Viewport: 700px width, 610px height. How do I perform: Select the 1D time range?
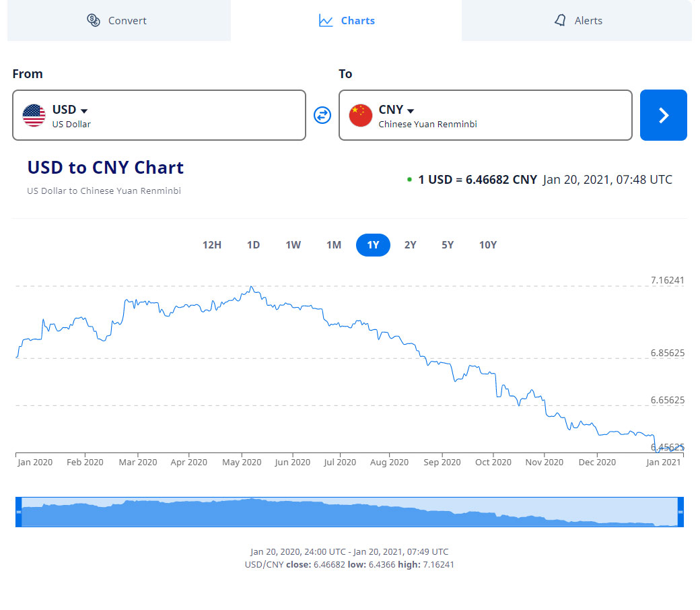pyautogui.click(x=253, y=245)
